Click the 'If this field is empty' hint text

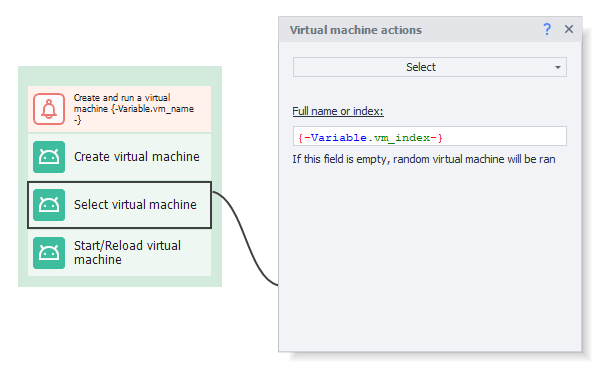424,159
